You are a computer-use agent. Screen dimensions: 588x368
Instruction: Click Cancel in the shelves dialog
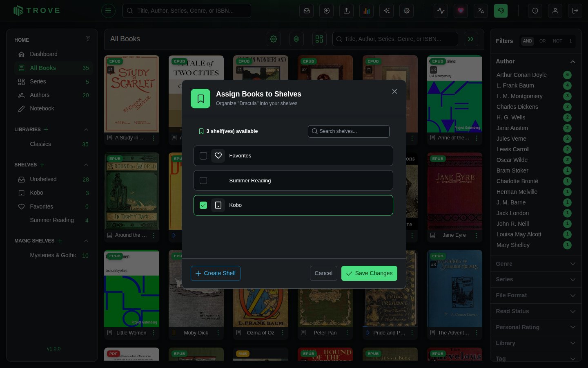click(323, 273)
